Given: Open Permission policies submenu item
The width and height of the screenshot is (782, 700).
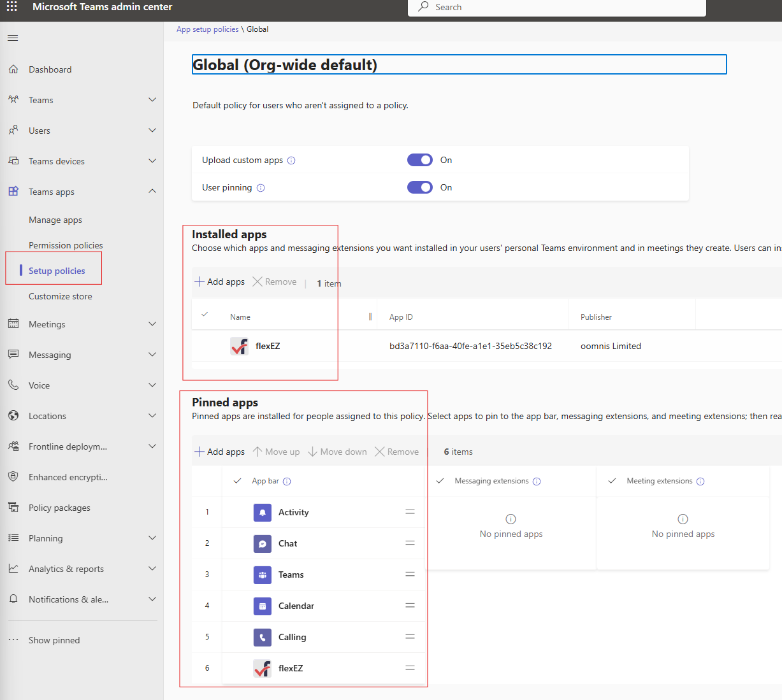Looking at the screenshot, I should [x=66, y=245].
